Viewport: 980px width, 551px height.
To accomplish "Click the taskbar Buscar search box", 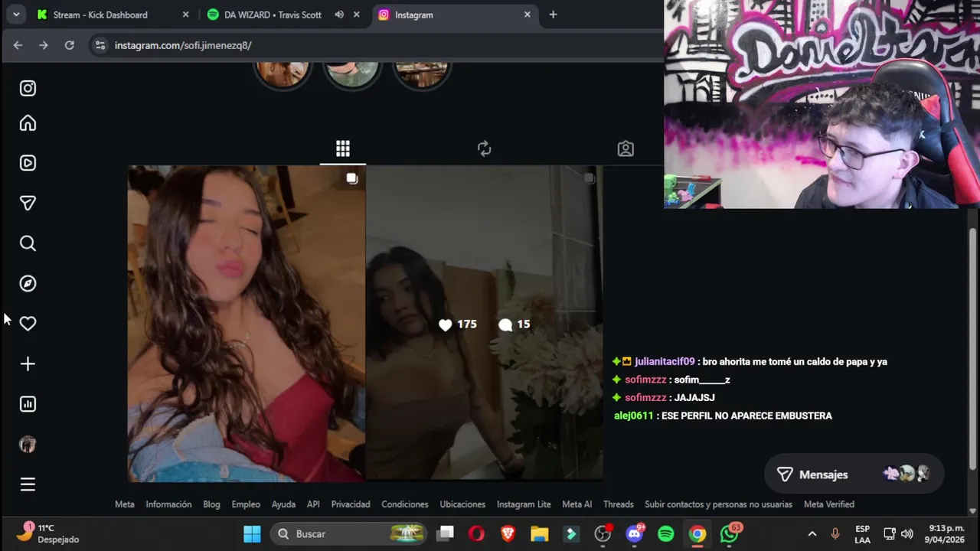I will (349, 533).
